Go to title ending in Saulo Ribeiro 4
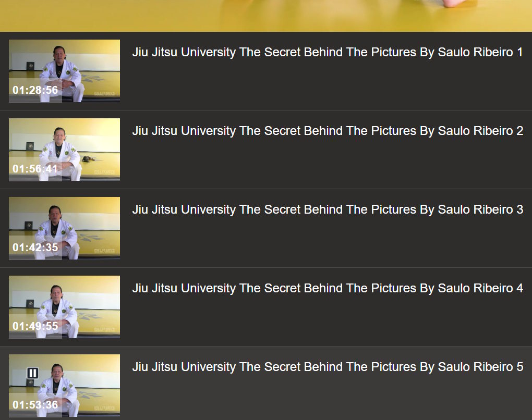 (327, 288)
